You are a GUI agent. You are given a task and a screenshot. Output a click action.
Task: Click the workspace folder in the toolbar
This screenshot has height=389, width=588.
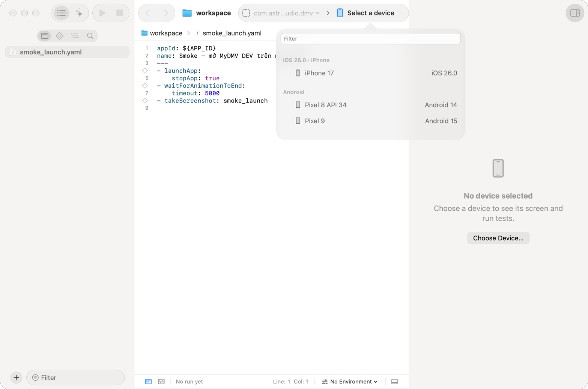point(206,13)
